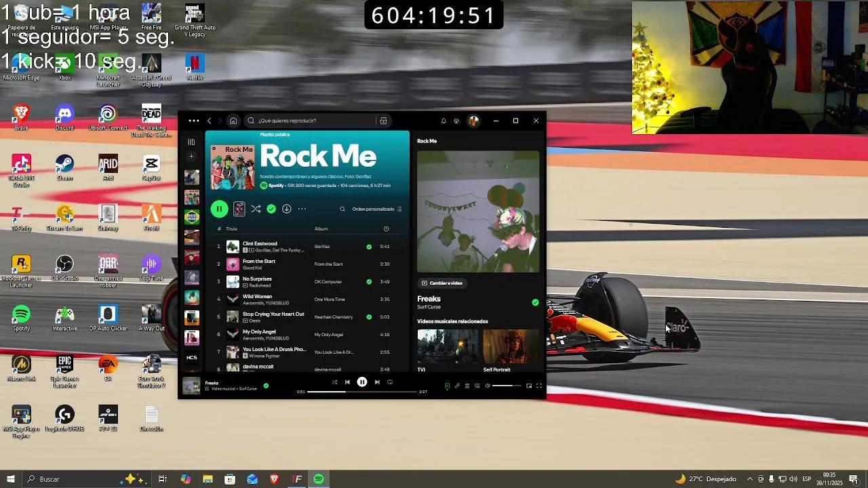Click the duration clock column header
Screen dimensions: 868x488
coord(386,229)
